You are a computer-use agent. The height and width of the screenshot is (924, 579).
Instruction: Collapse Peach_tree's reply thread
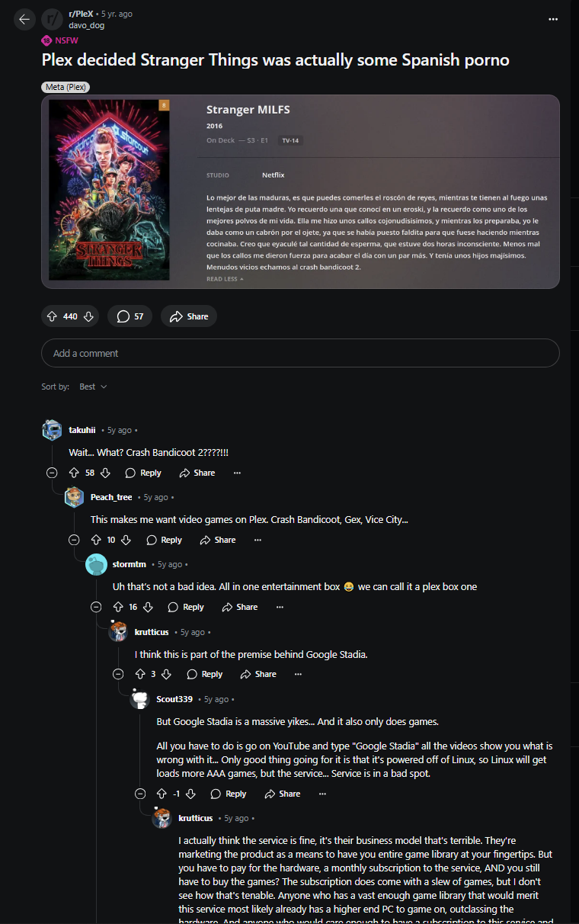[74, 540]
